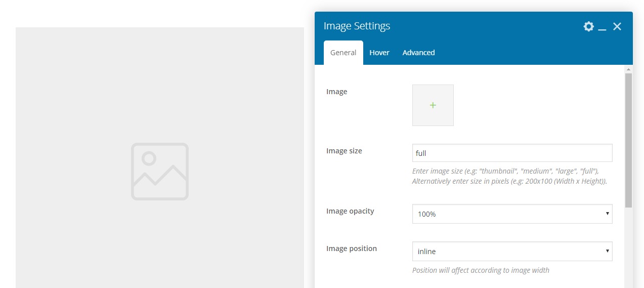The width and height of the screenshot is (644, 288).
Task: Click the Image opacity label
Action: 350,211
